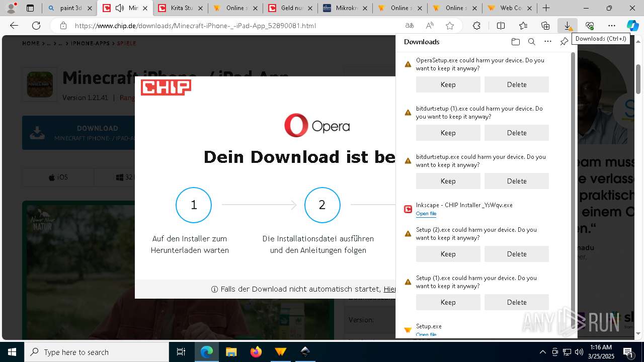Screen dimensions: 644x362
Task: Open Task View on taskbar
Action: click(x=181, y=352)
